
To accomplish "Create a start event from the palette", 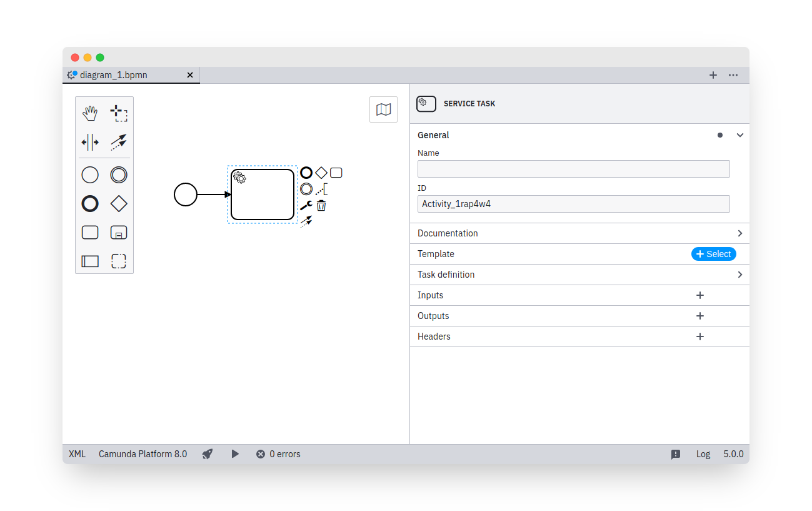I will [x=90, y=175].
